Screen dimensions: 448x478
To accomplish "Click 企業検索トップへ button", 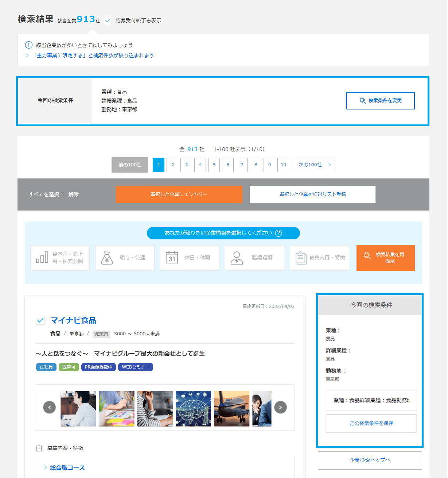I will tap(370, 460).
